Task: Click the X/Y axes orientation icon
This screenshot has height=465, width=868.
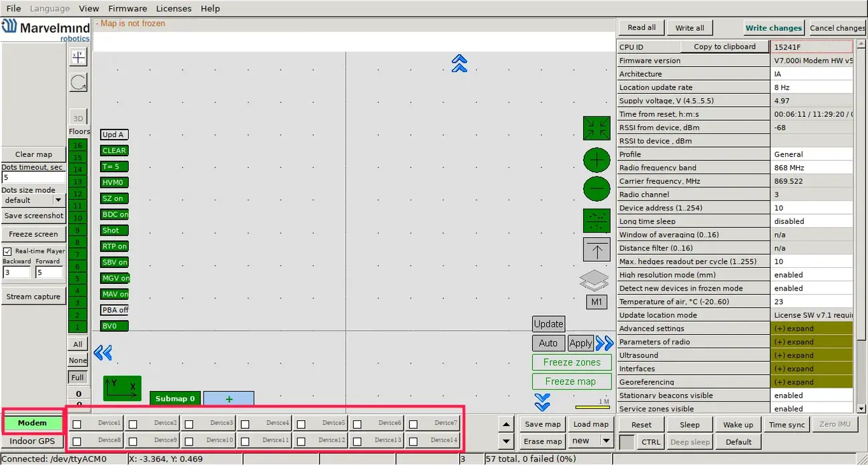Action: [x=122, y=388]
